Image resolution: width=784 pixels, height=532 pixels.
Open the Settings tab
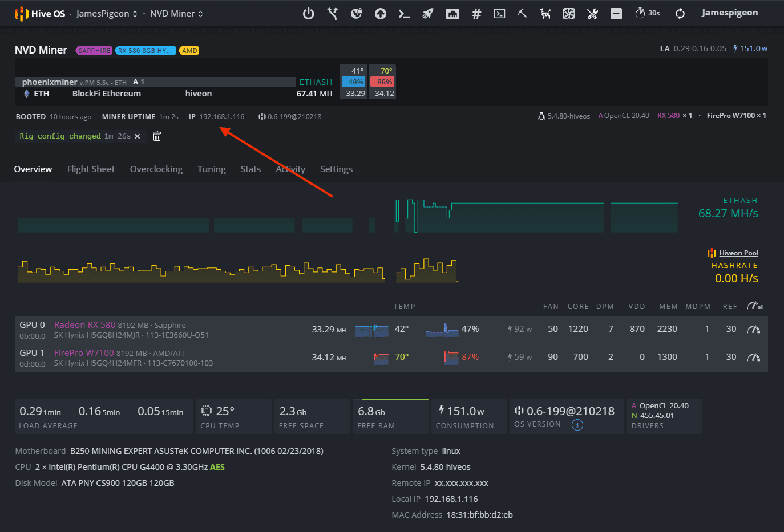[336, 169]
